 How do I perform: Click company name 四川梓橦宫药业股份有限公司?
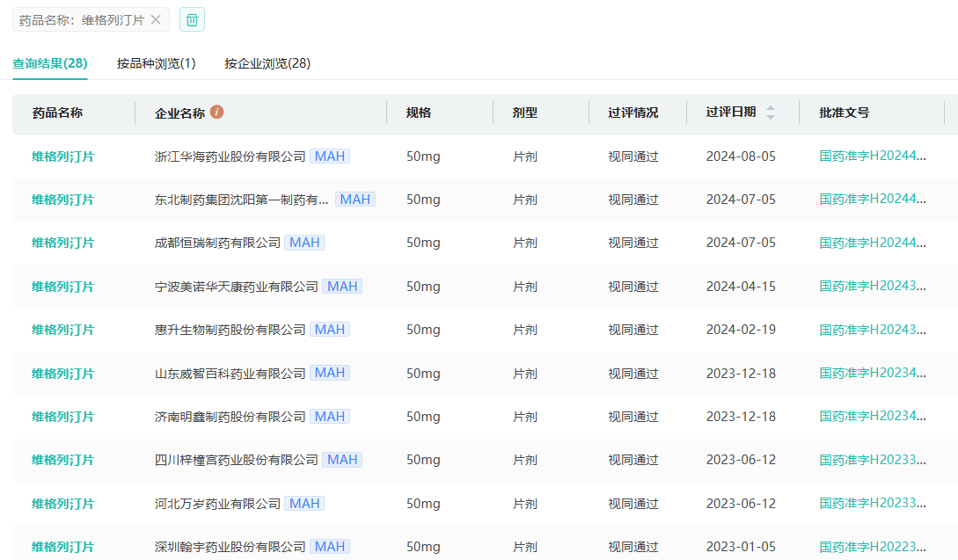point(236,460)
